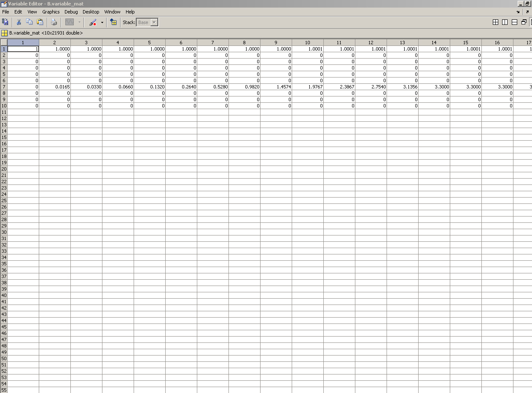Select the tile grid layout icon
The width and height of the screenshot is (532, 393).
[x=495, y=22]
